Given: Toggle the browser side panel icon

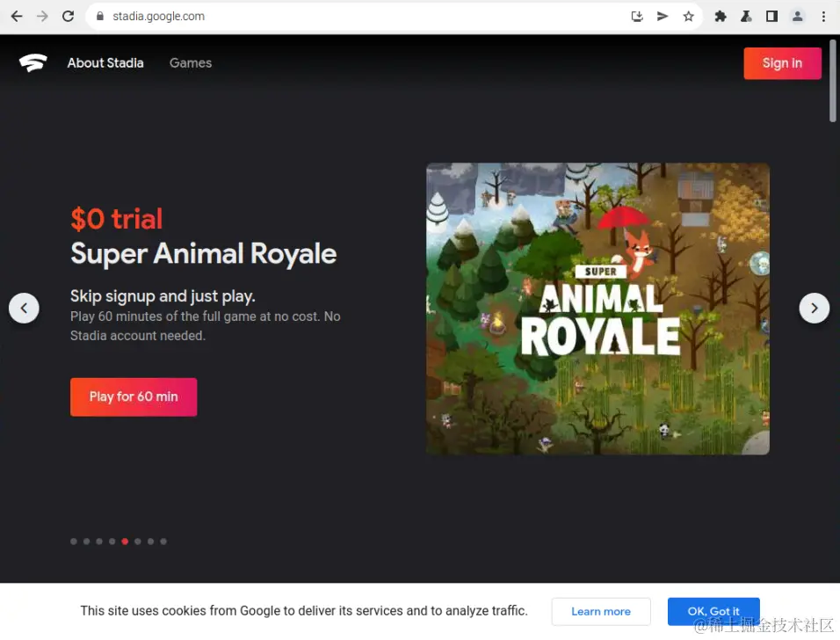Looking at the screenshot, I should 771,16.
